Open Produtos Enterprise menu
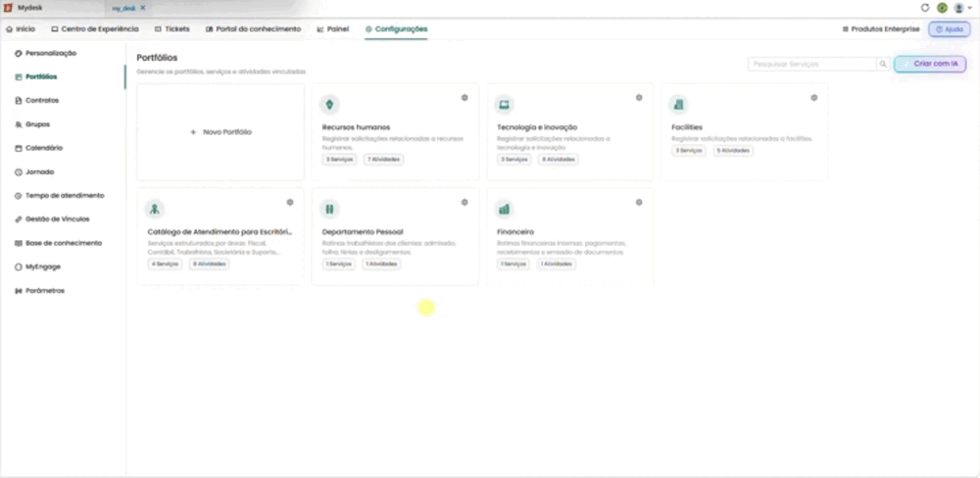The image size is (980, 478). (881, 28)
